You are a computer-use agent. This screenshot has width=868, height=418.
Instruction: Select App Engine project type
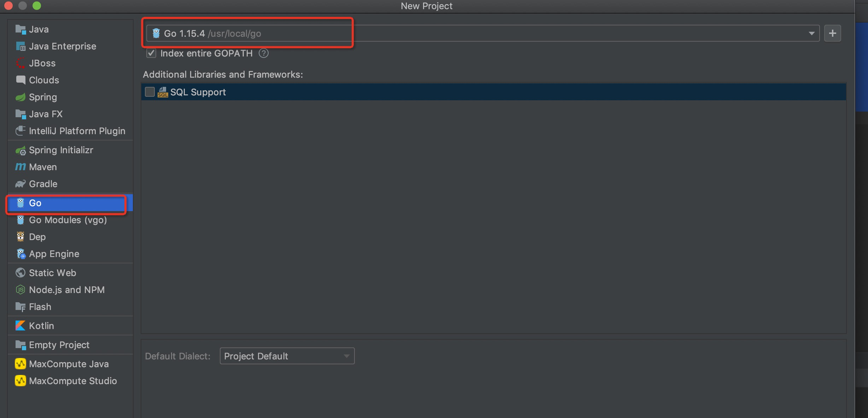click(x=54, y=254)
